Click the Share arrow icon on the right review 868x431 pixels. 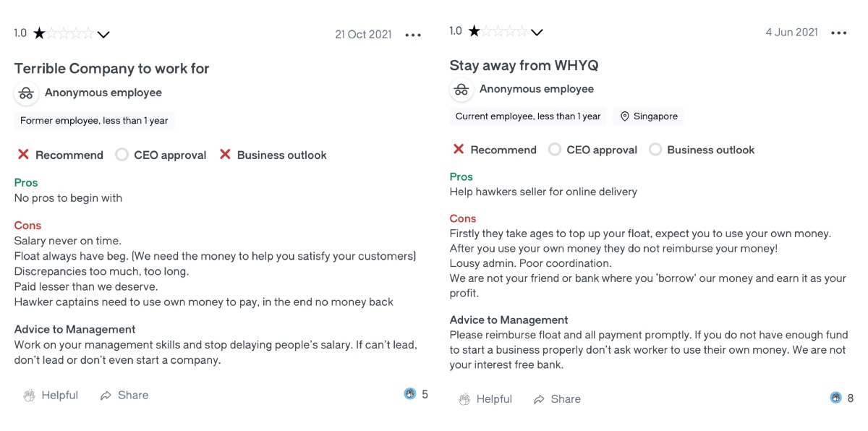(x=539, y=399)
